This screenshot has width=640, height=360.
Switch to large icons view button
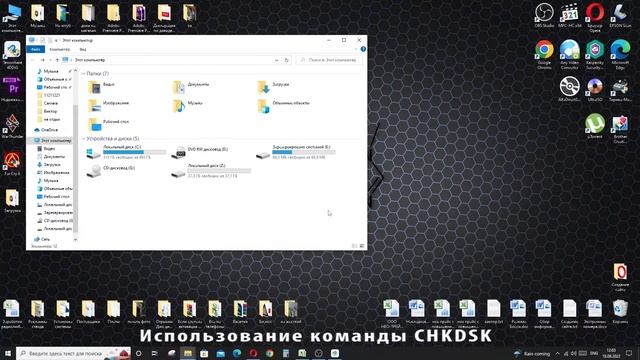pyautogui.click(x=362, y=246)
